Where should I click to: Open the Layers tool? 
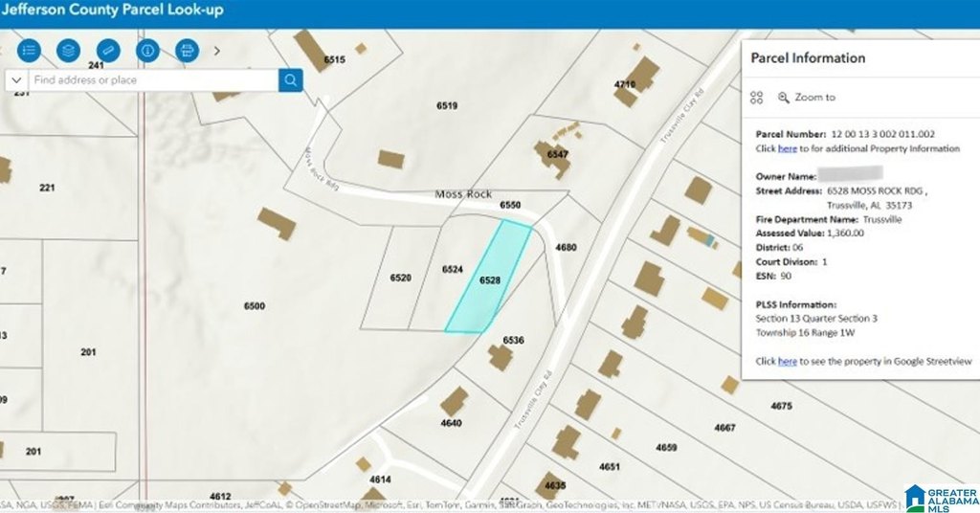68,51
